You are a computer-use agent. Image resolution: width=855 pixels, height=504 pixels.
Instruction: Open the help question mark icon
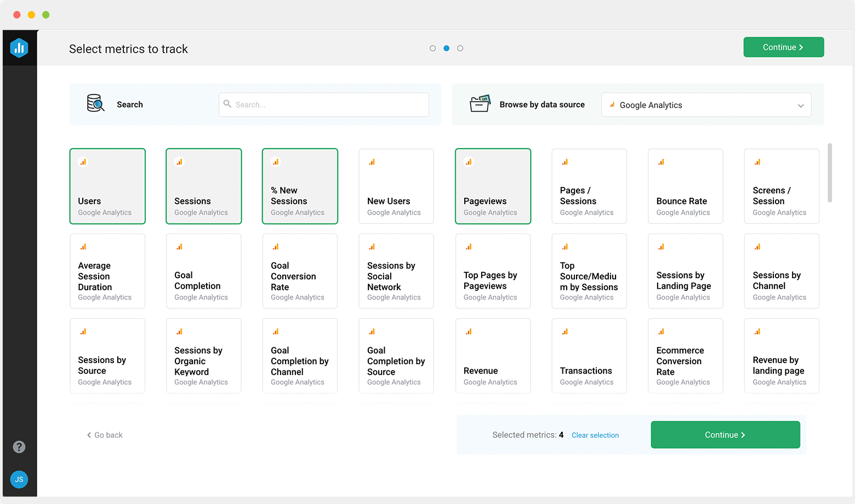coord(19,447)
